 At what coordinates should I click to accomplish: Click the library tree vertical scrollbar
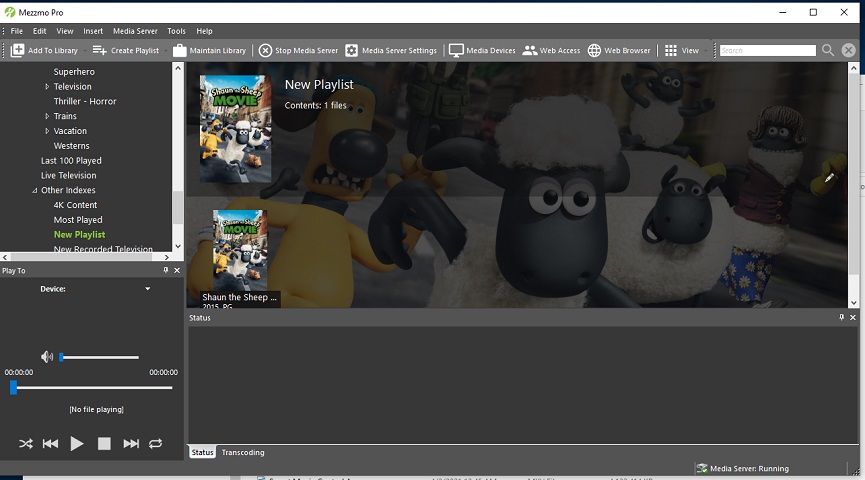point(178,207)
